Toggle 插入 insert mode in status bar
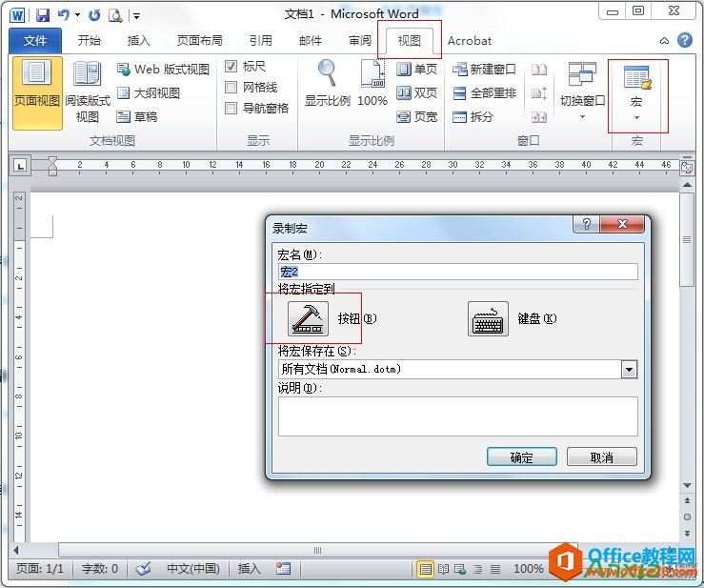This screenshot has width=704, height=588. pos(250,569)
